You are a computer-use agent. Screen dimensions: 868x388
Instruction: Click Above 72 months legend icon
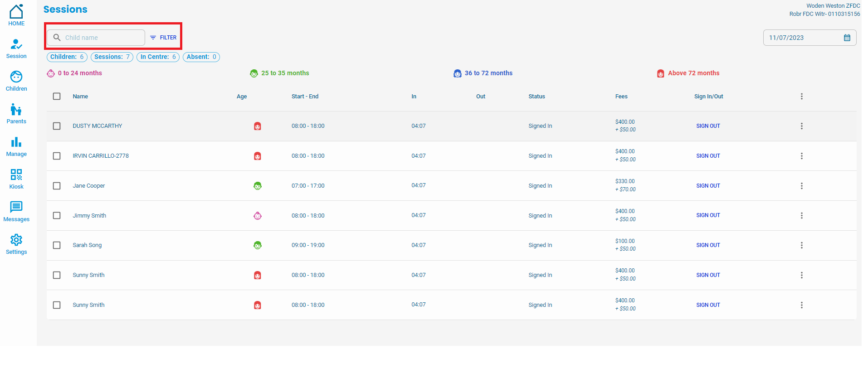point(661,73)
